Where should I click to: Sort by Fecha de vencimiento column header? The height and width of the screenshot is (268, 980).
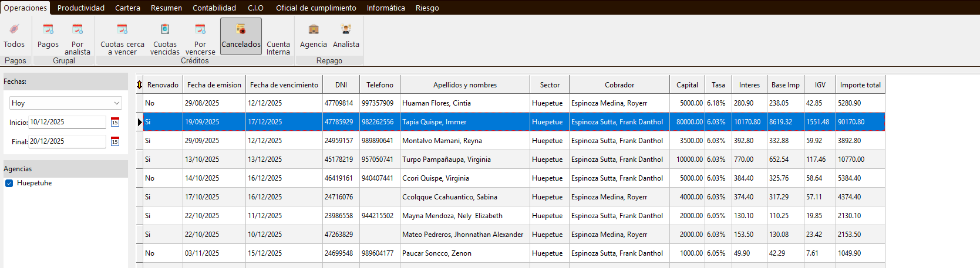(284, 85)
